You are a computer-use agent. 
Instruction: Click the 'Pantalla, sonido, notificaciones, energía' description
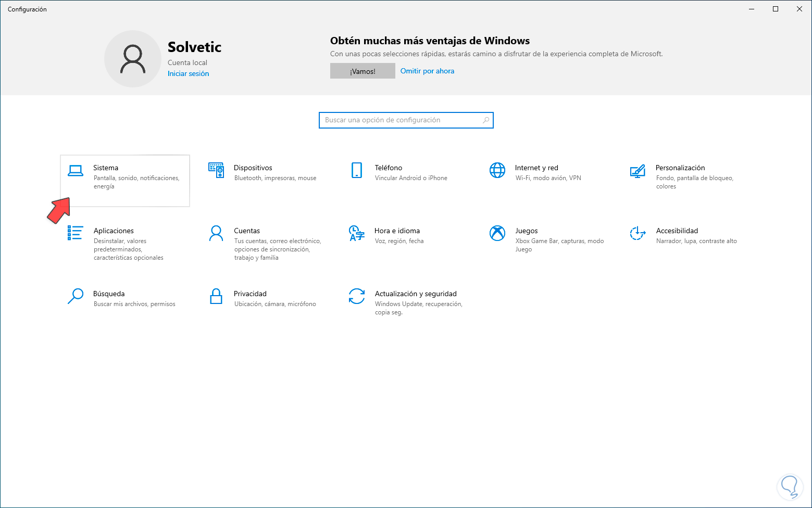tap(136, 182)
